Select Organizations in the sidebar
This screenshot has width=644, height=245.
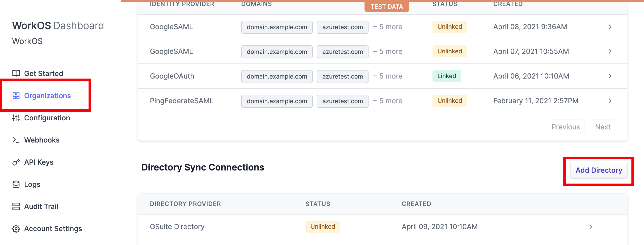point(47,96)
